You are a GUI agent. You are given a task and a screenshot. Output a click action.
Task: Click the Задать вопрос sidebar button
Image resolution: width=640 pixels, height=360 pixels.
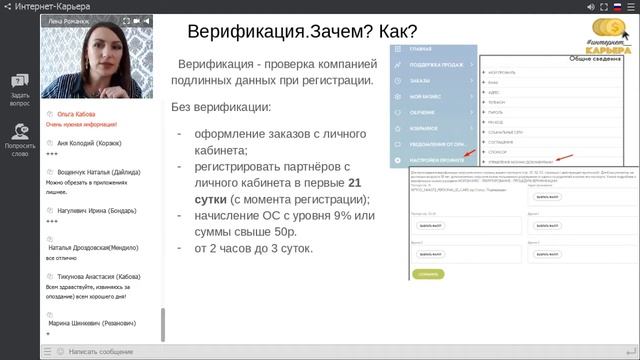20,90
